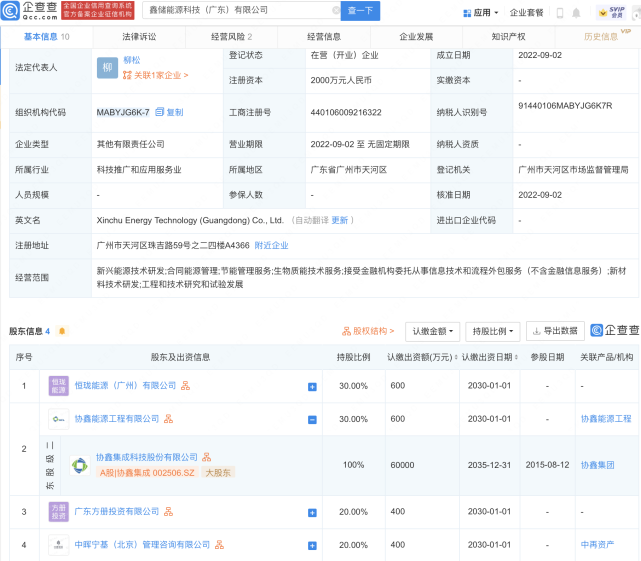Click the 查一下 search button

[361, 10]
